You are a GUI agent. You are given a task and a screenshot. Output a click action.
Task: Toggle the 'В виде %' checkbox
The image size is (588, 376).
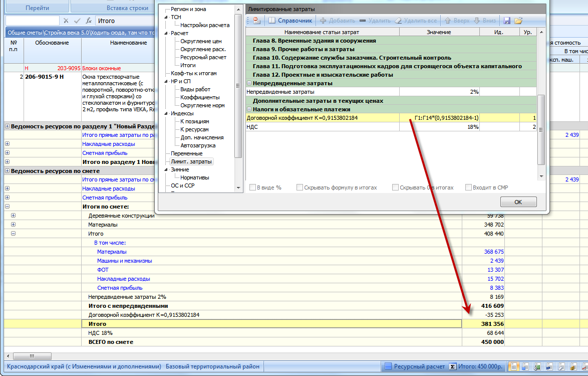253,187
